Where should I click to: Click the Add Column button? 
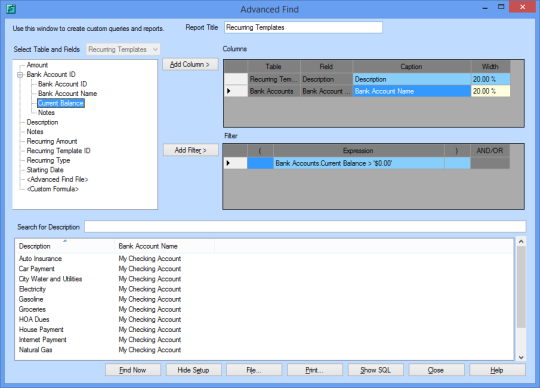(x=190, y=64)
